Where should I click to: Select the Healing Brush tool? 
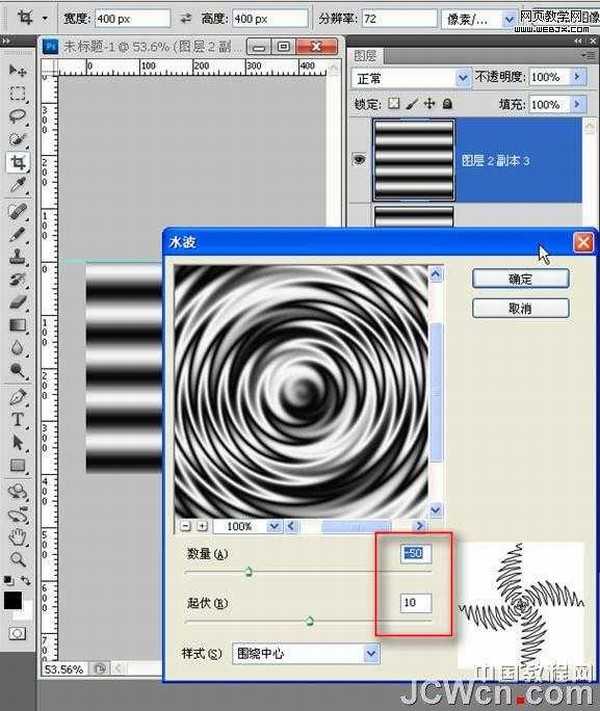coord(18,211)
